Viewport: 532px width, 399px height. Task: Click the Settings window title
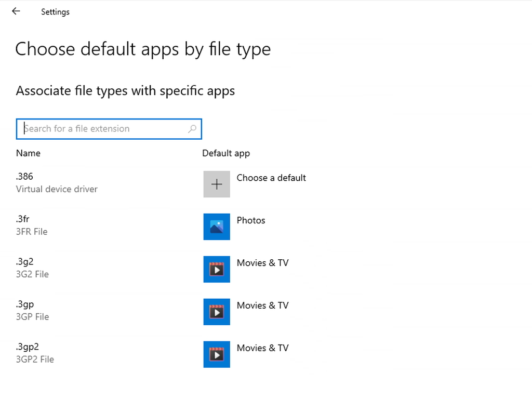click(55, 11)
